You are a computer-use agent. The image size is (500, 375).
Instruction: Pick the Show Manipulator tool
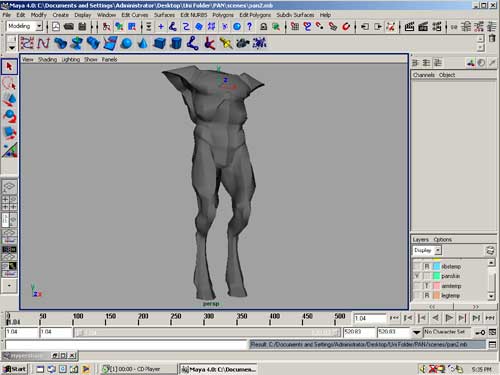click(x=9, y=150)
